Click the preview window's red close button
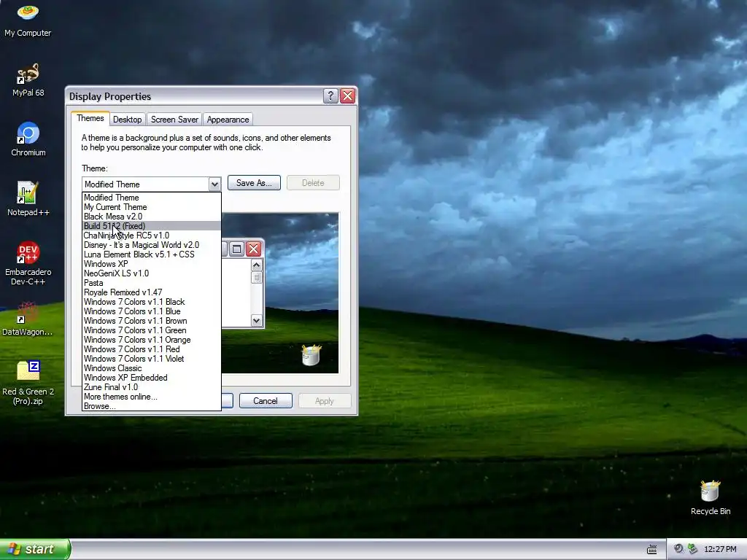The height and width of the screenshot is (560, 747). click(x=253, y=249)
